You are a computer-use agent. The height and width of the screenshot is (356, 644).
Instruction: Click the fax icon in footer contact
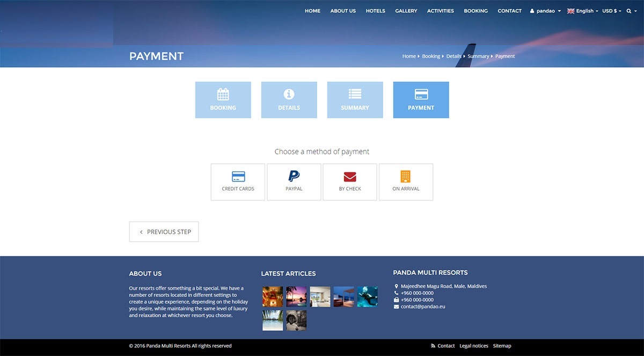coord(396,300)
